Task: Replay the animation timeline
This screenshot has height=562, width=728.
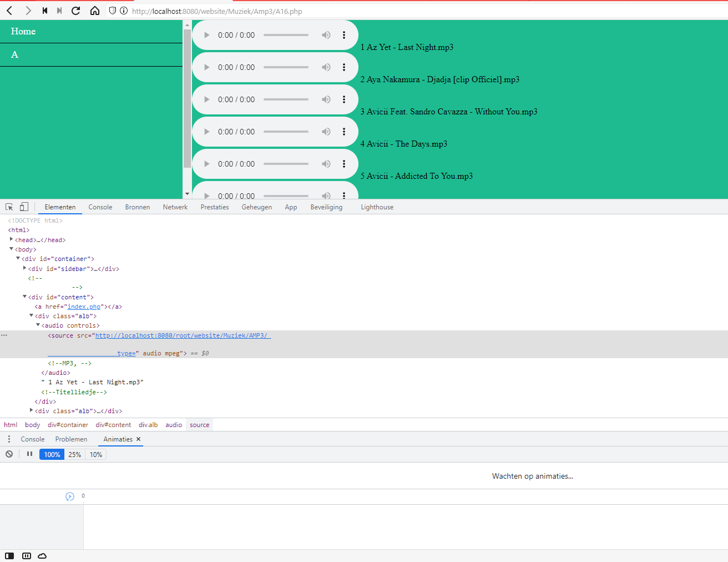Action: 70,496
